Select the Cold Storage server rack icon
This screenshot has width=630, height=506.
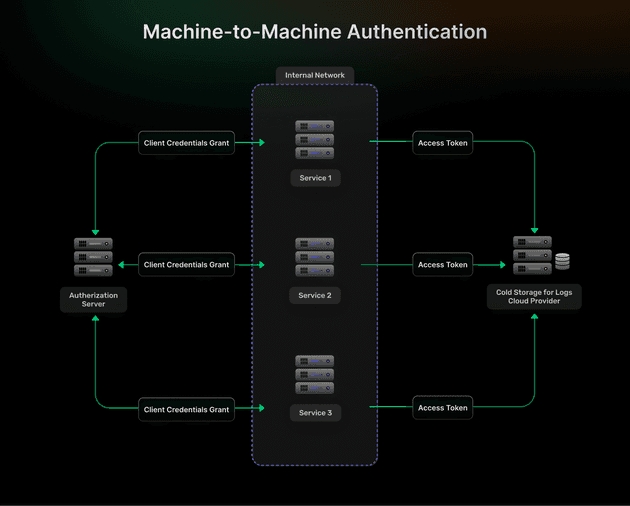tap(532, 255)
